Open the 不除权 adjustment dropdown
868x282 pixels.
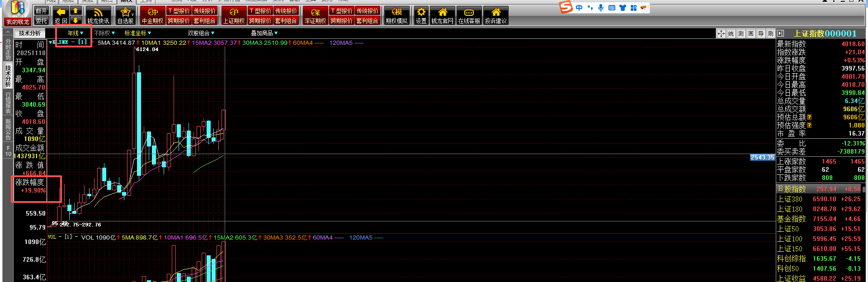(104, 33)
